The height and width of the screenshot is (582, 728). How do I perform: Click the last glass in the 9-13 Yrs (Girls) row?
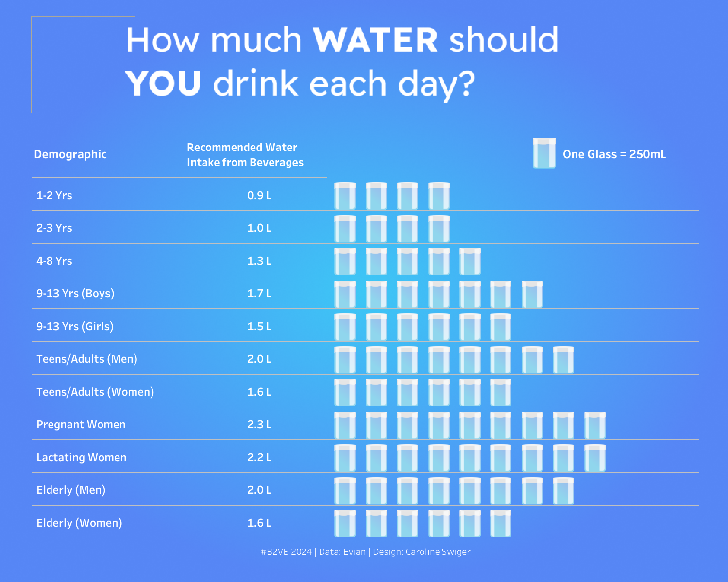tap(501, 327)
